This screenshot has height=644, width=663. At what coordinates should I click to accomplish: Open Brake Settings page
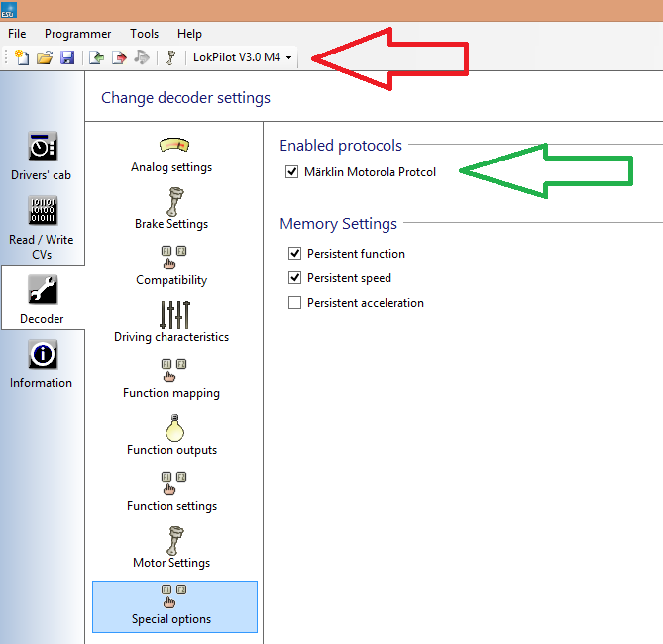coord(171,209)
